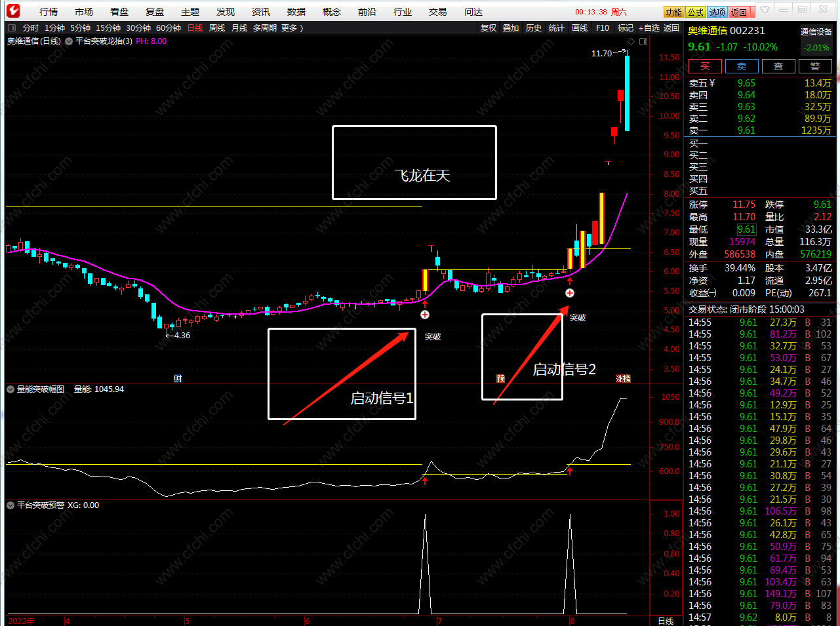
Task: Click the 卖 sell button
Action: (x=742, y=66)
